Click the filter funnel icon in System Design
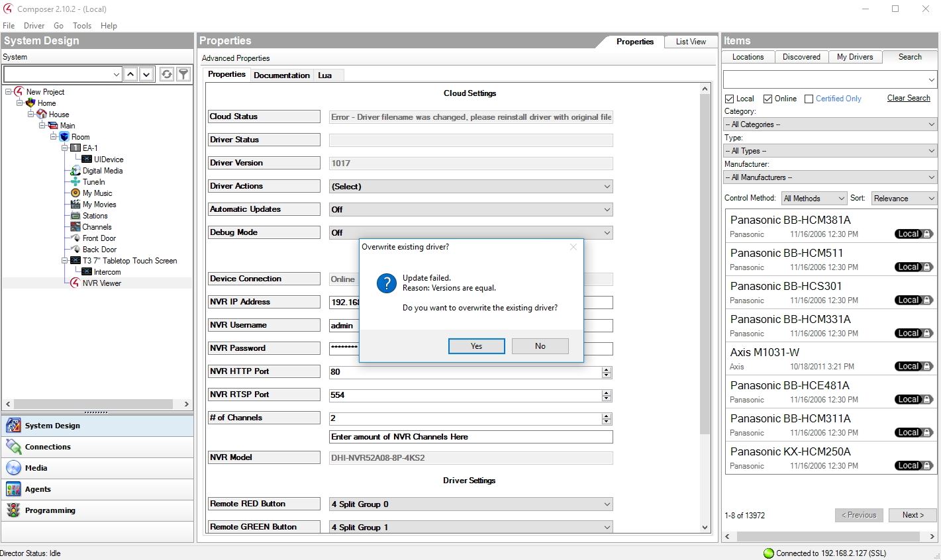This screenshot has height=560, width=941. [x=183, y=74]
